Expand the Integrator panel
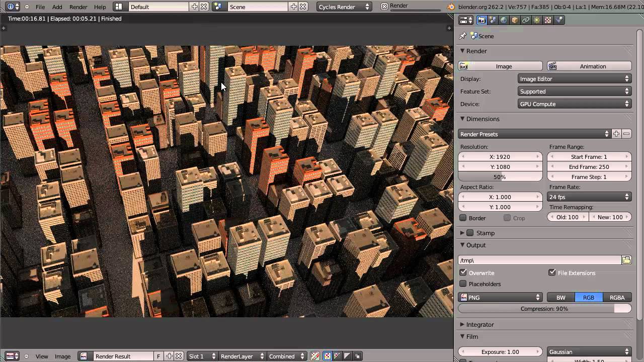 [x=480, y=324]
